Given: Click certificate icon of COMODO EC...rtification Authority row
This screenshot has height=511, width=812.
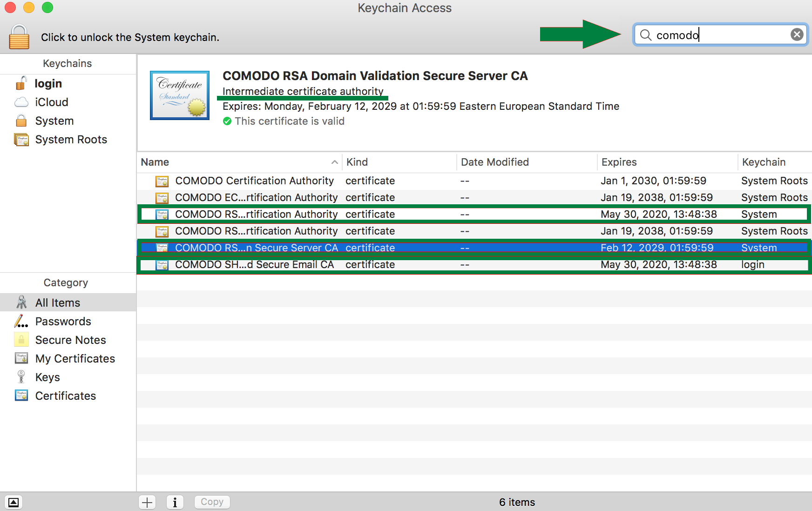Looking at the screenshot, I should coord(162,198).
